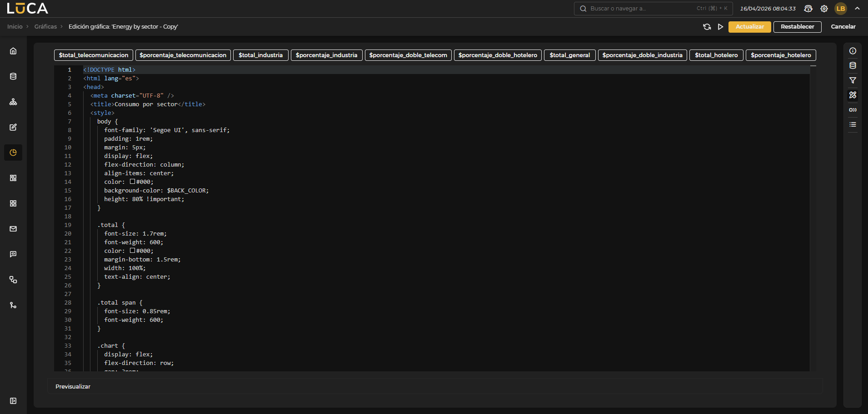The height and width of the screenshot is (414, 868).
Task: Open the assistant robot icon in top bar
Action: [808, 9]
